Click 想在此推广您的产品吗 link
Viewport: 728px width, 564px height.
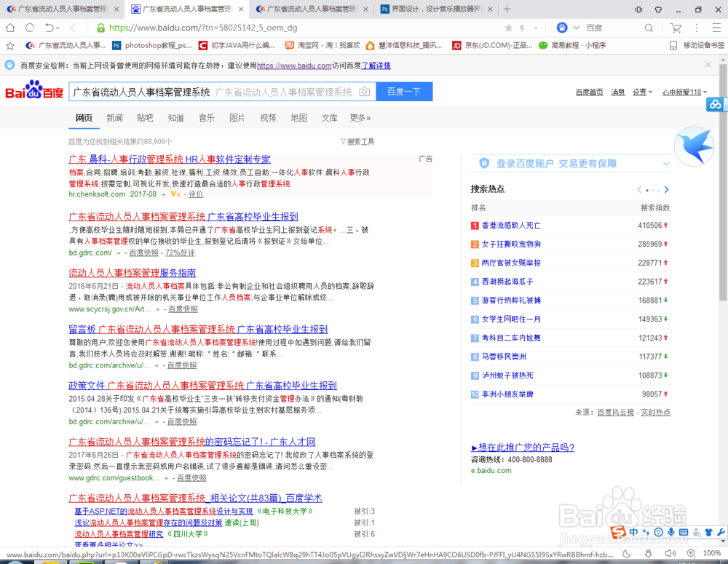[523, 448]
